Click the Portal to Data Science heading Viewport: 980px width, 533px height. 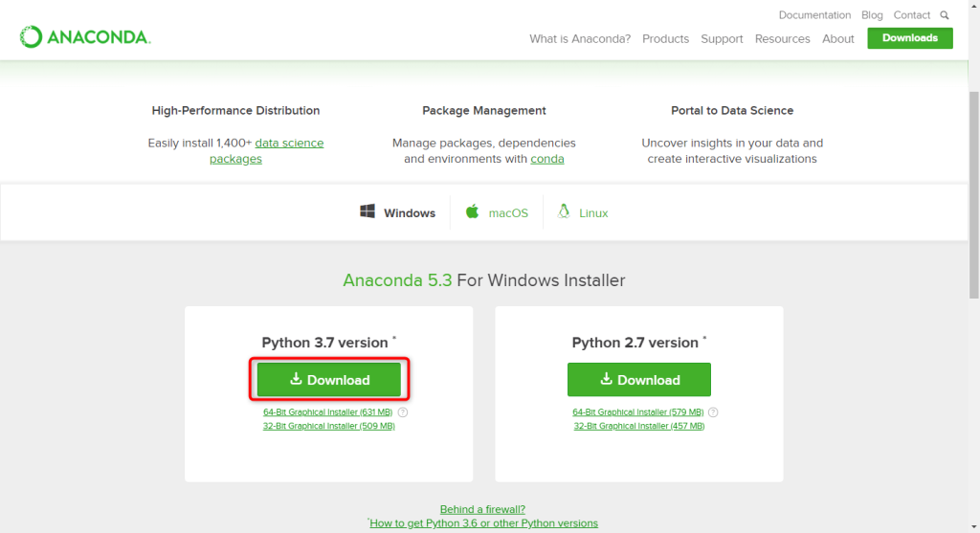pyautogui.click(x=732, y=111)
